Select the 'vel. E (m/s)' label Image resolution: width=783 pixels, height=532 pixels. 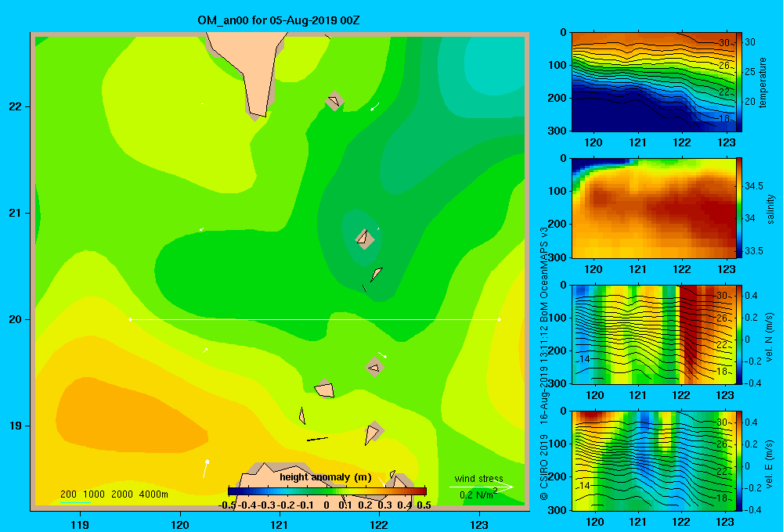(770, 463)
